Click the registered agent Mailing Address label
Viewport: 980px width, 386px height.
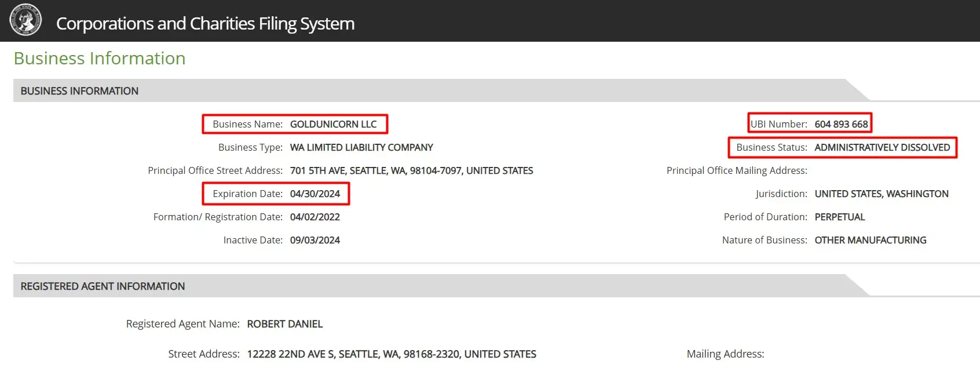(x=726, y=354)
